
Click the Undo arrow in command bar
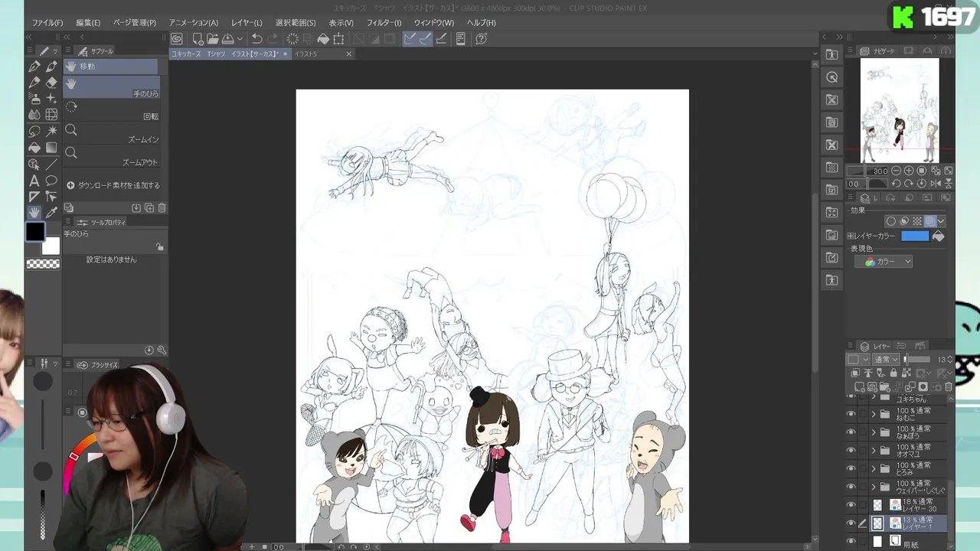tap(256, 38)
